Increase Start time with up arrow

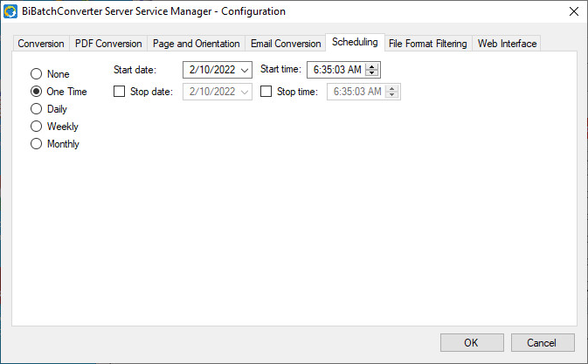371,67
